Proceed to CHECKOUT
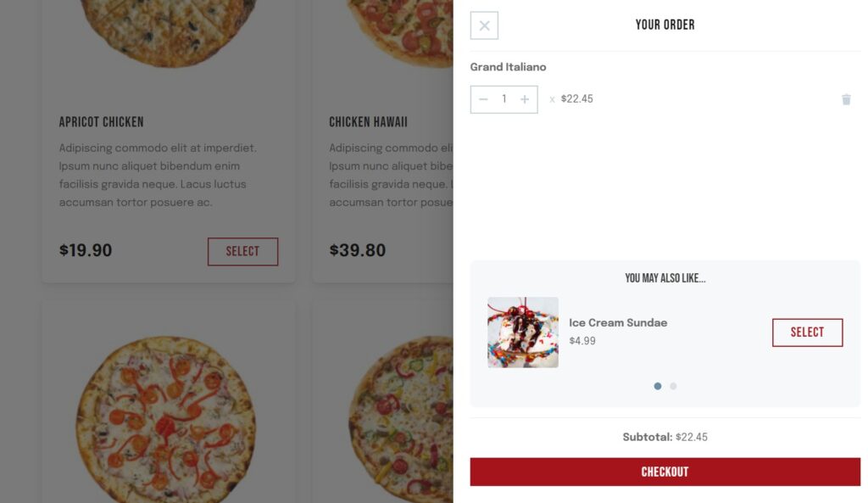The width and height of the screenshot is (868, 503). pos(665,472)
